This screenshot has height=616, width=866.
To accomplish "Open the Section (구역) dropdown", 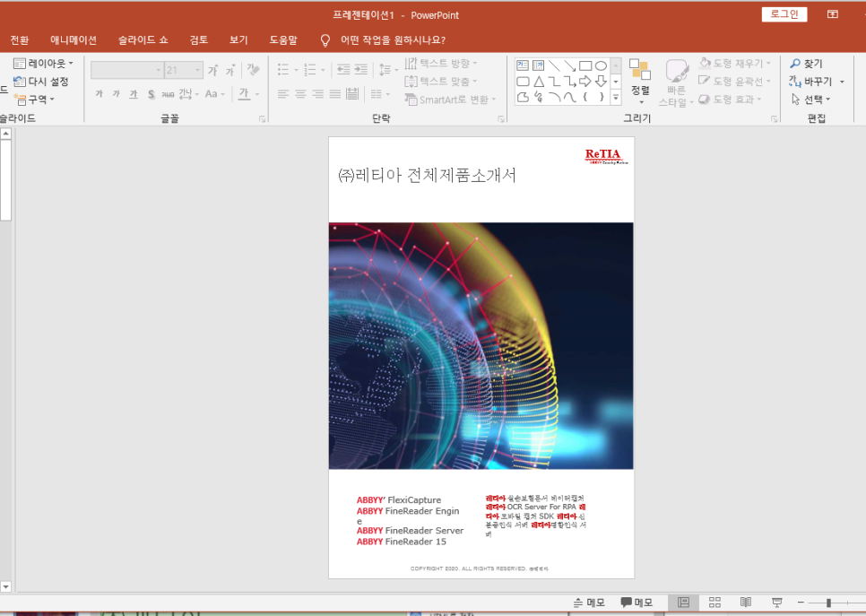I will (x=34, y=100).
